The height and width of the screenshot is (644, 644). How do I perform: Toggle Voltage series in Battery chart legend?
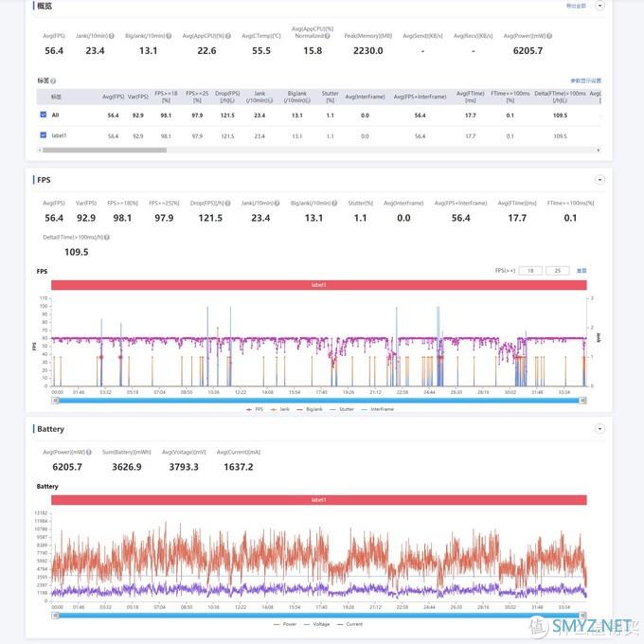317,624
